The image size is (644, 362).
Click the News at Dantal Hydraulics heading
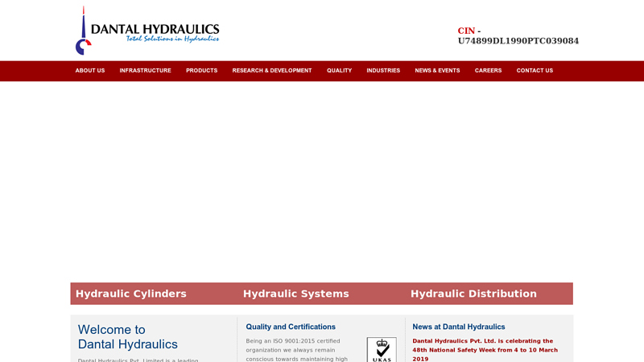click(x=459, y=327)
